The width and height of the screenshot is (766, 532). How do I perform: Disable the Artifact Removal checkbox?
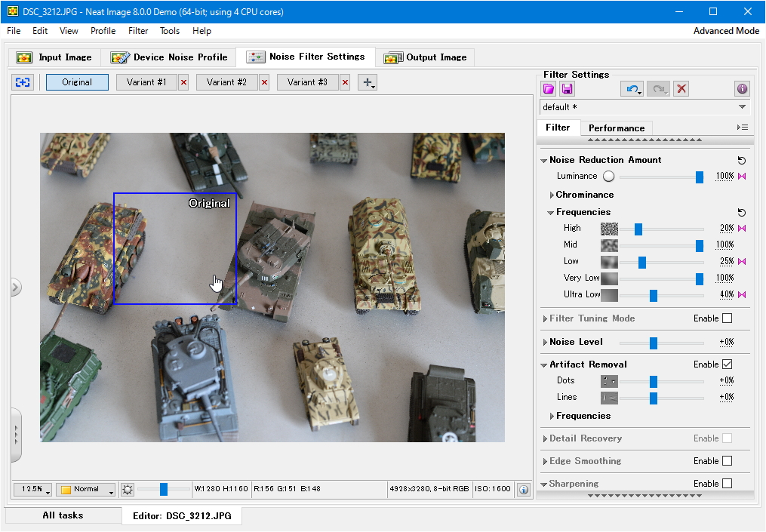[727, 364]
